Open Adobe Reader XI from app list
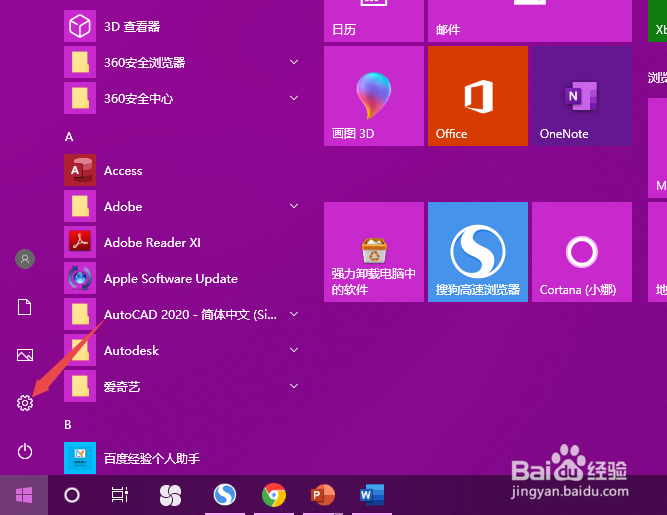The height and width of the screenshot is (515, 667). [x=182, y=242]
